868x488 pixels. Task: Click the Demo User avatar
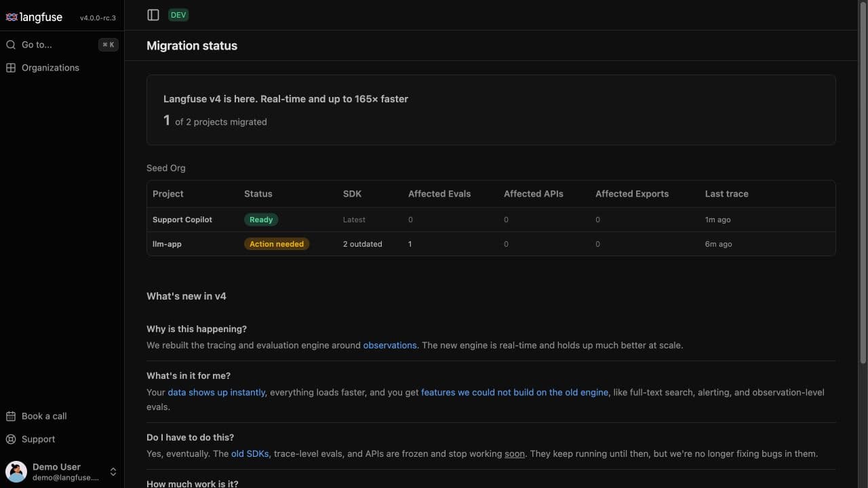(x=16, y=472)
